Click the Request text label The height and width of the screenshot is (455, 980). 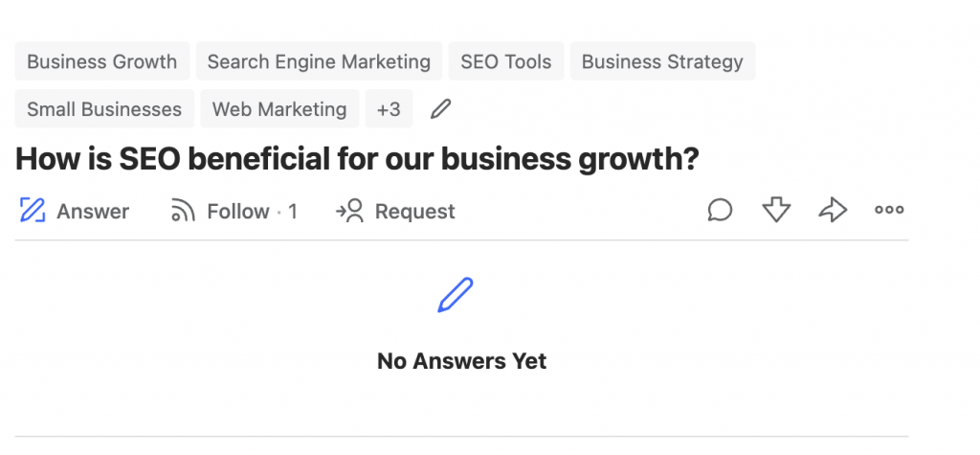(x=415, y=212)
